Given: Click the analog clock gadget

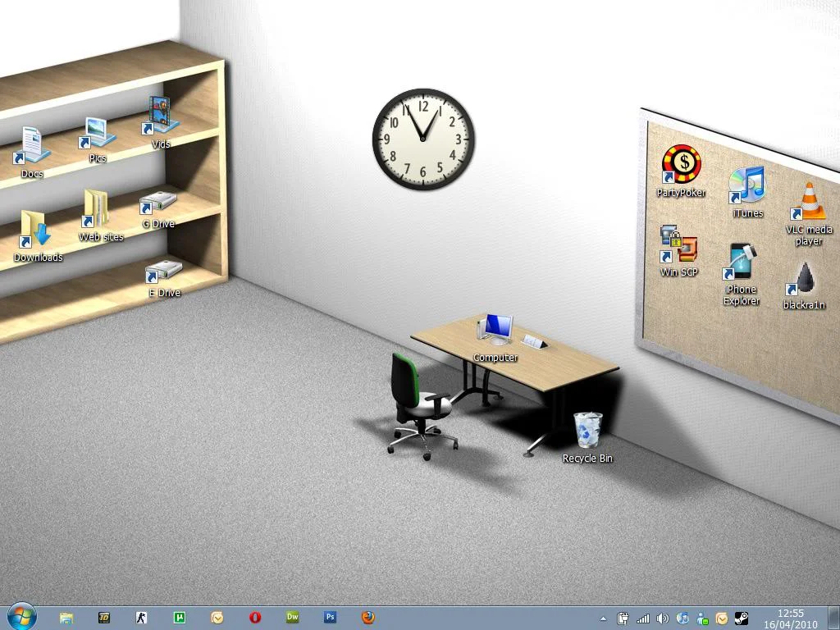Looking at the screenshot, I should click(423, 139).
